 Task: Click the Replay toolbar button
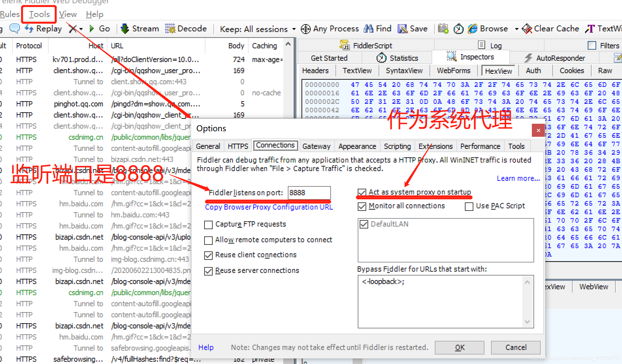point(43,29)
